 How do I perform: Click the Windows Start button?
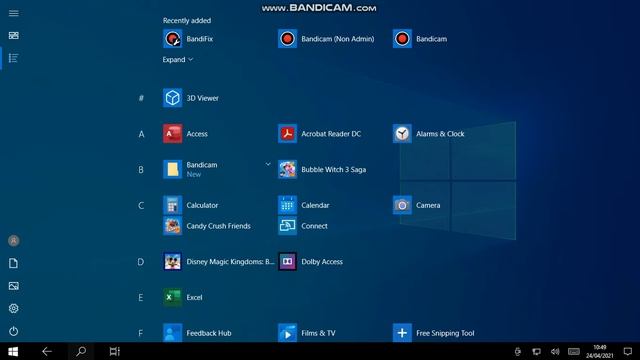(x=13, y=351)
